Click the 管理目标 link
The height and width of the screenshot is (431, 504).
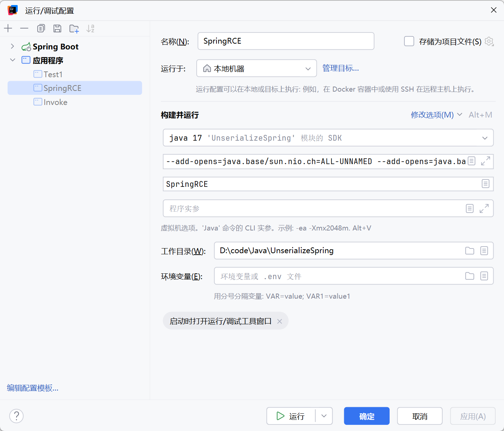(341, 68)
